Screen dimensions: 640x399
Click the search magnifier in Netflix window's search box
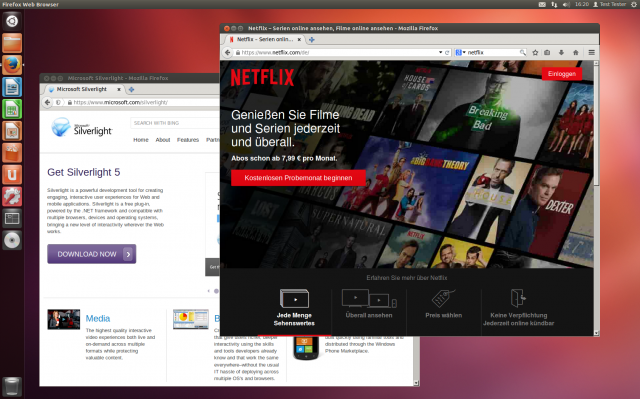point(522,52)
